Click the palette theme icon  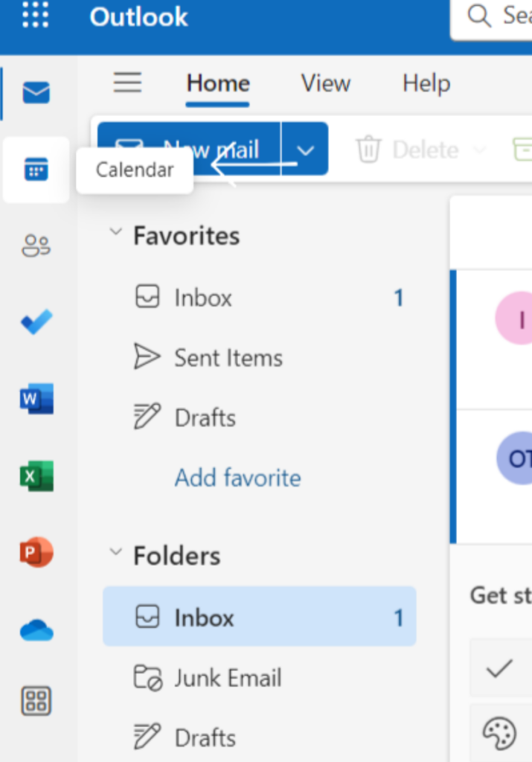tap(499, 733)
